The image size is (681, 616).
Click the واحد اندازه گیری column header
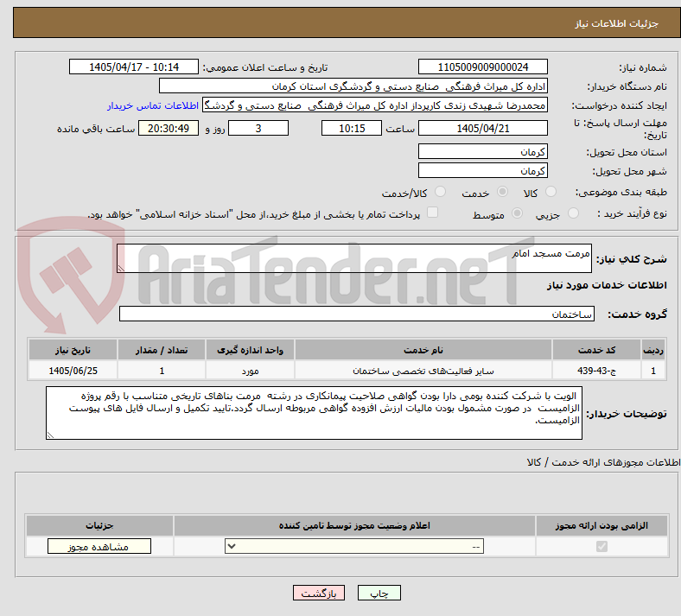(250, 350)
